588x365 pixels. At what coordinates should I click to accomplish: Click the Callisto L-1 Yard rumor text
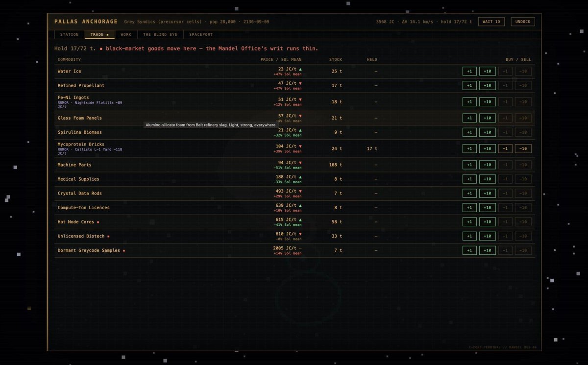(90, 151)
